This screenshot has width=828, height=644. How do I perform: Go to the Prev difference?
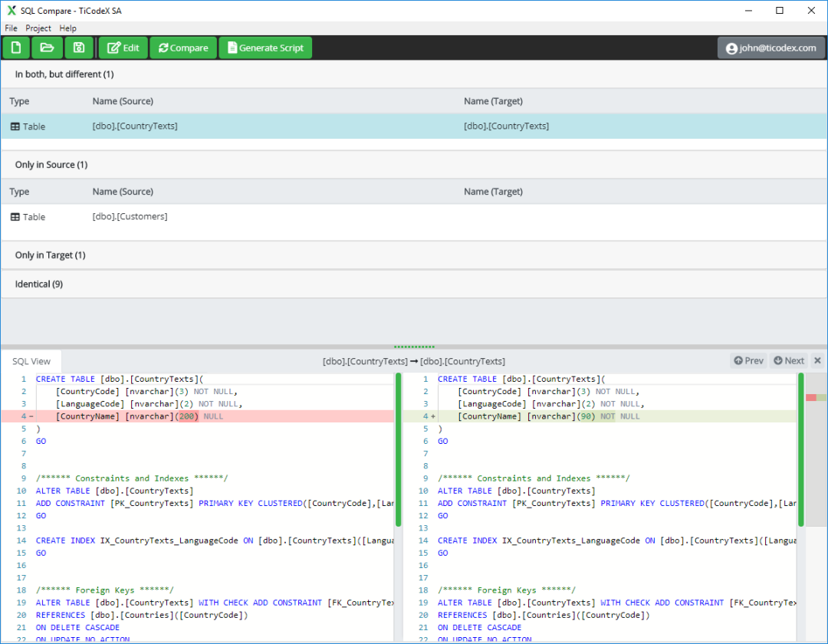748,360
